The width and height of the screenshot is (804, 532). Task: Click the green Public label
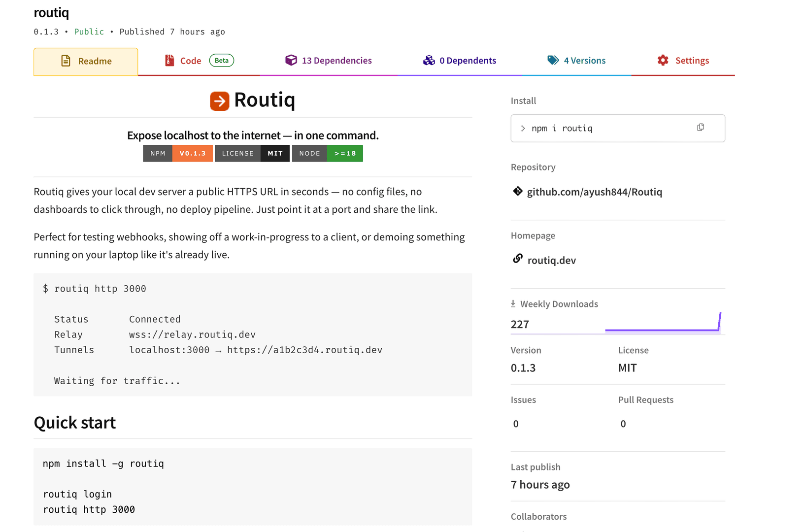click(89, 32)
